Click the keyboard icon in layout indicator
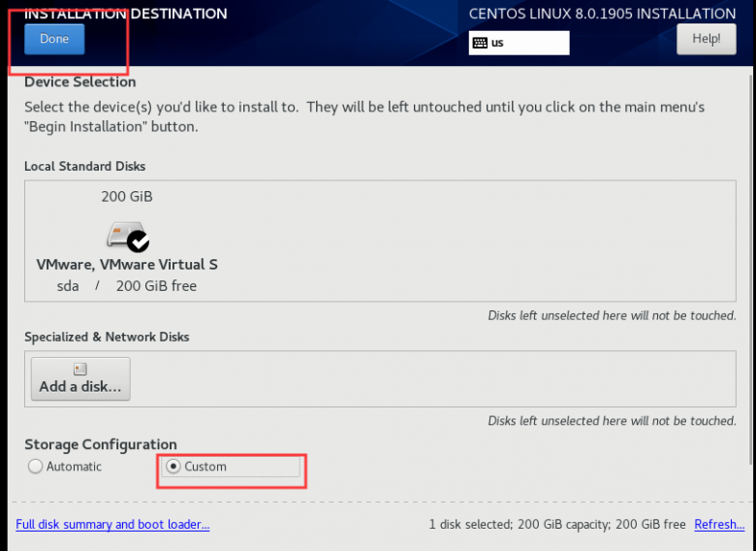This screenshot has width=756, height=551. click(x=480, y=43)
